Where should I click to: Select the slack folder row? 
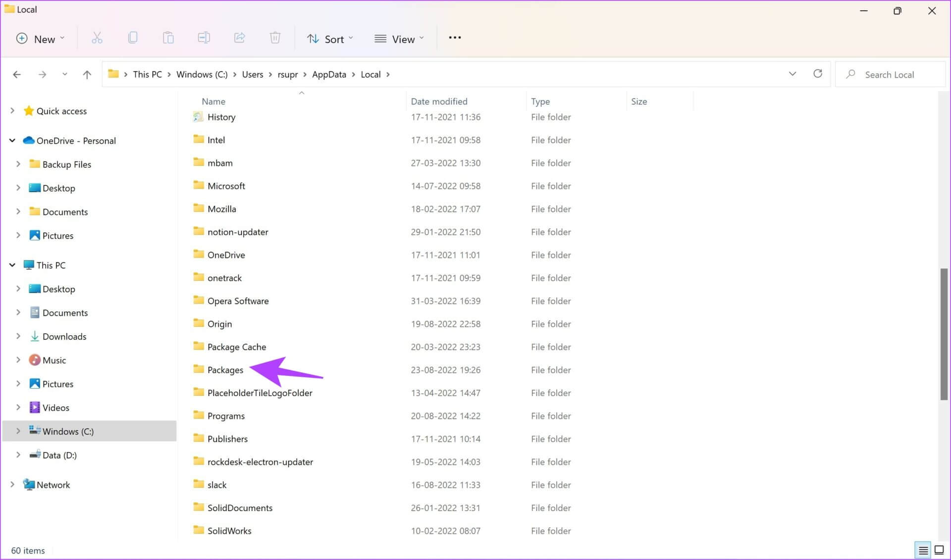[217, 484]
